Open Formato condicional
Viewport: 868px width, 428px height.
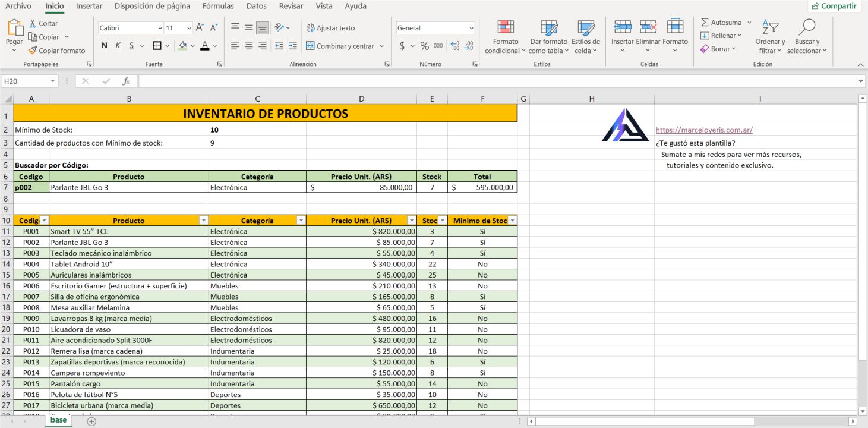[x=504, y=36]
